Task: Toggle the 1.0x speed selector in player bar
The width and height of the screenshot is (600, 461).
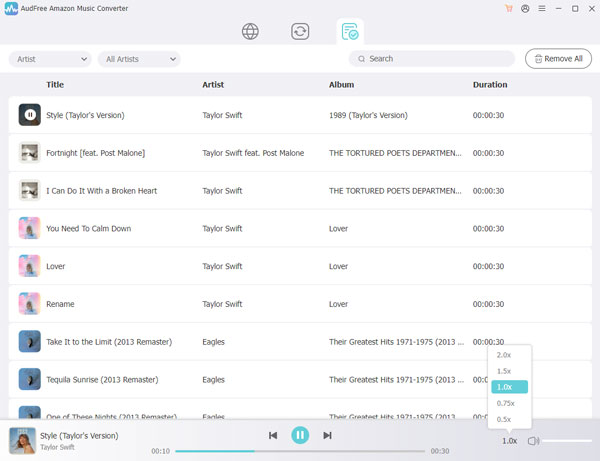Action: [x=510, y=441]
